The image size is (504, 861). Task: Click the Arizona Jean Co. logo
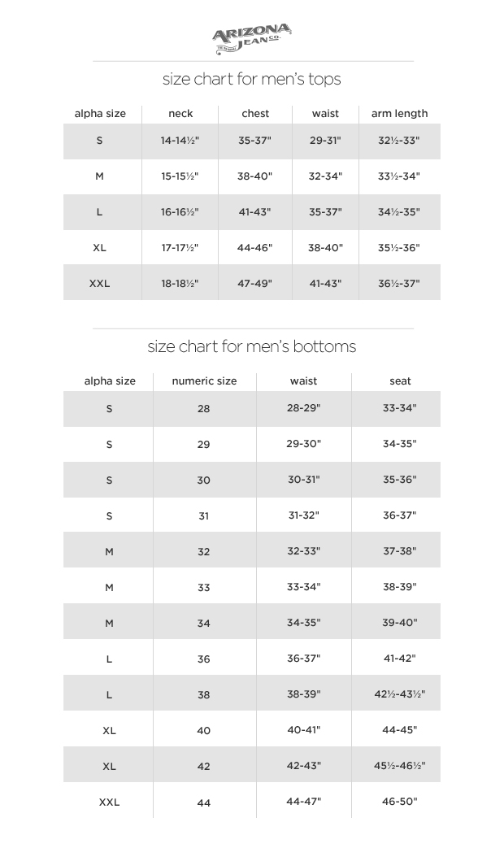tap(251, 39)
